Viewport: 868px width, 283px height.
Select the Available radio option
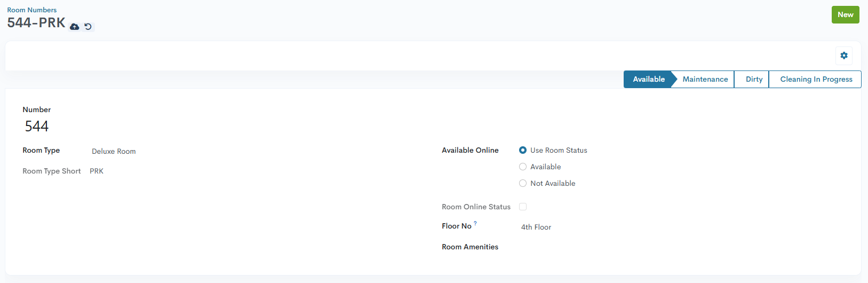[x=523, y=167]
